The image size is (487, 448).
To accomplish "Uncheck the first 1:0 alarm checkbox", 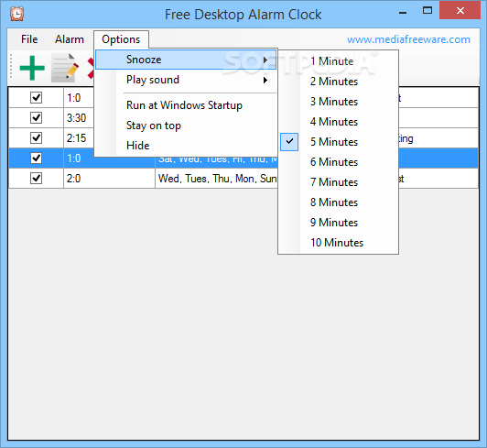I will tap(36, 98).
